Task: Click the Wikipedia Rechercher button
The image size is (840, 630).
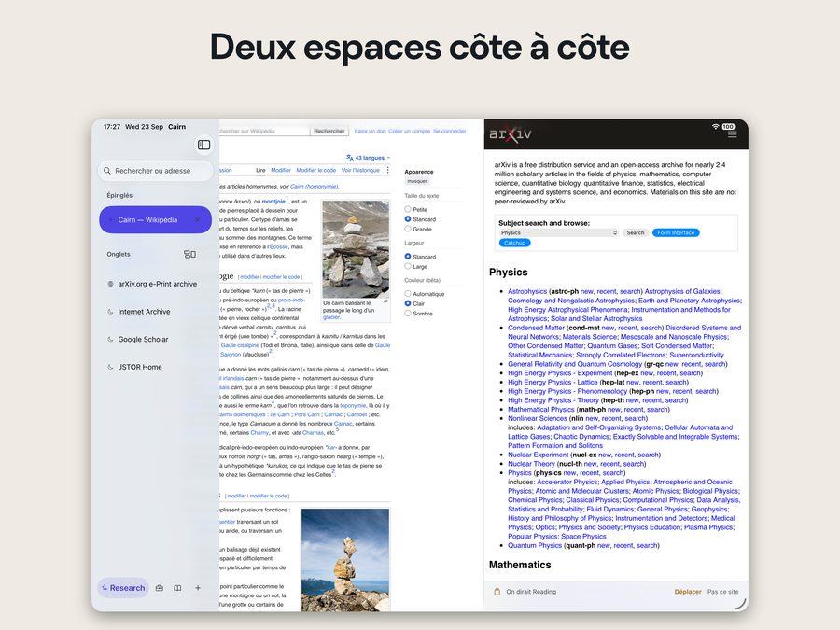Action: pyautogui.click(x=329, y=131)
